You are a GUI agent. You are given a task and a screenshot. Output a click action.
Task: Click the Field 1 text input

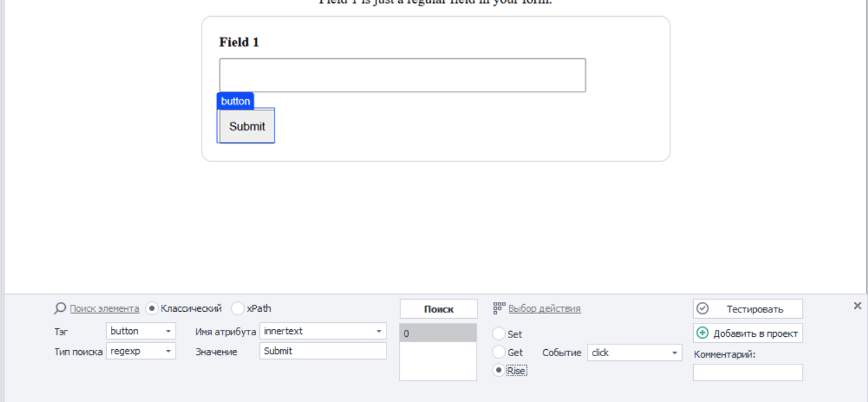tap(402, 75)
